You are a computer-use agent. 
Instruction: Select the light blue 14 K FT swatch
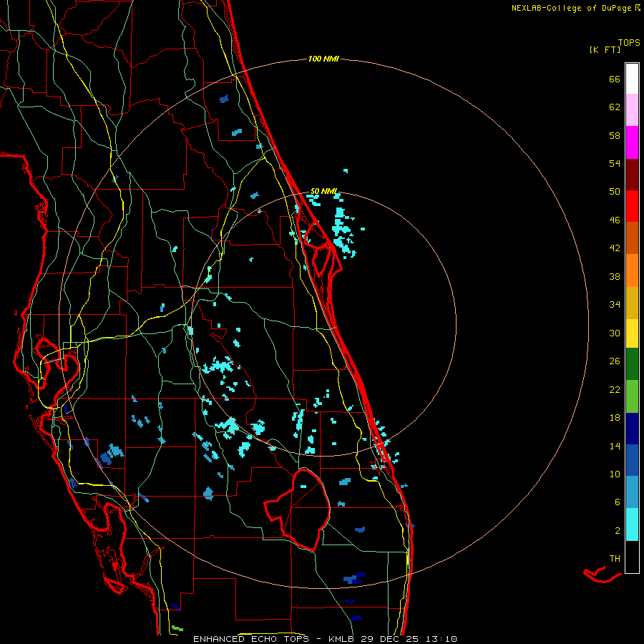pyautogui.click(x=632, y=492)
